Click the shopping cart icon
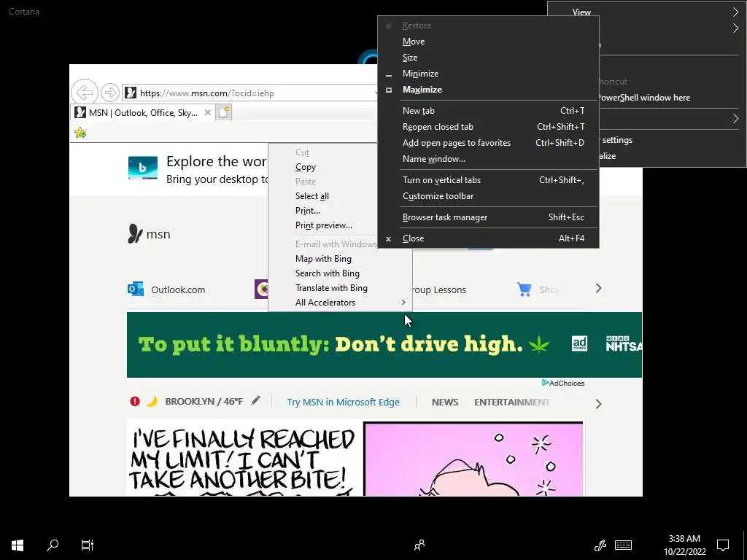This screenshot has height=560, width=747. click(525, 289)
